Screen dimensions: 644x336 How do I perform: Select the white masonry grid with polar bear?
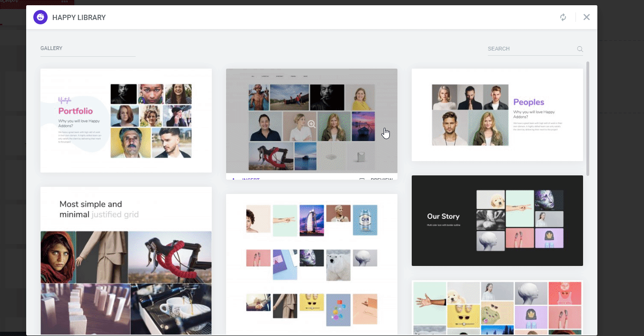coord(312,265)
